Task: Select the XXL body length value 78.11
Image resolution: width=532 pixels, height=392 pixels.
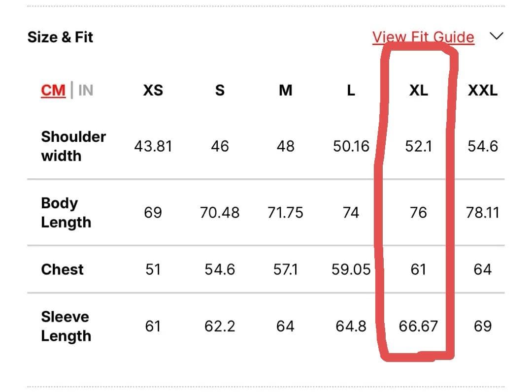Action: (x=483, y=213)
